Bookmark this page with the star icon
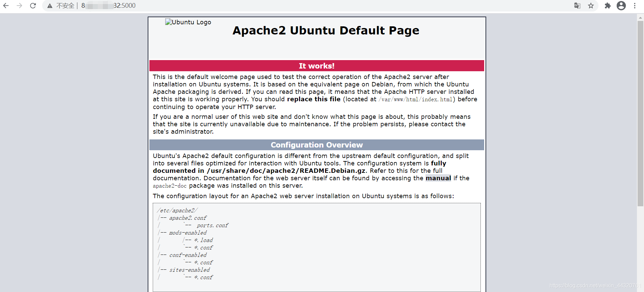 (x=591, y=6)
